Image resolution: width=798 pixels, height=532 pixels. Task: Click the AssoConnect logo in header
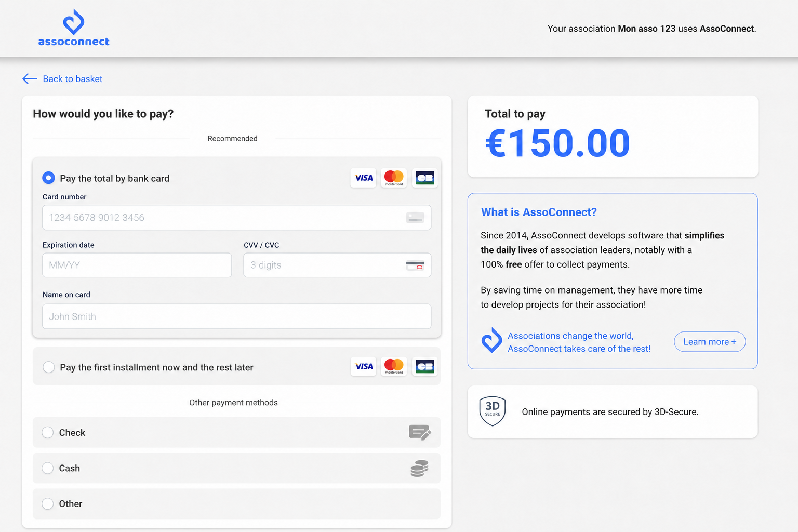74,28
